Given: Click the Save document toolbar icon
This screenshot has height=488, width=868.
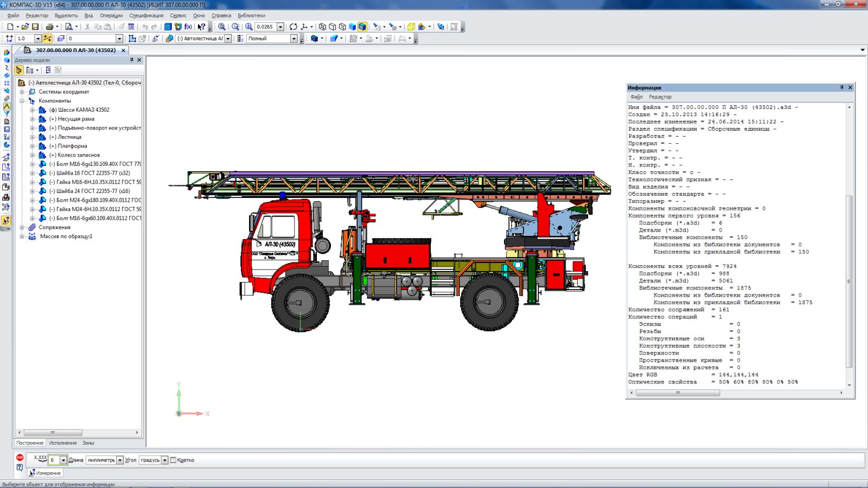Looking at the screenshot, I should pos(35,27).
